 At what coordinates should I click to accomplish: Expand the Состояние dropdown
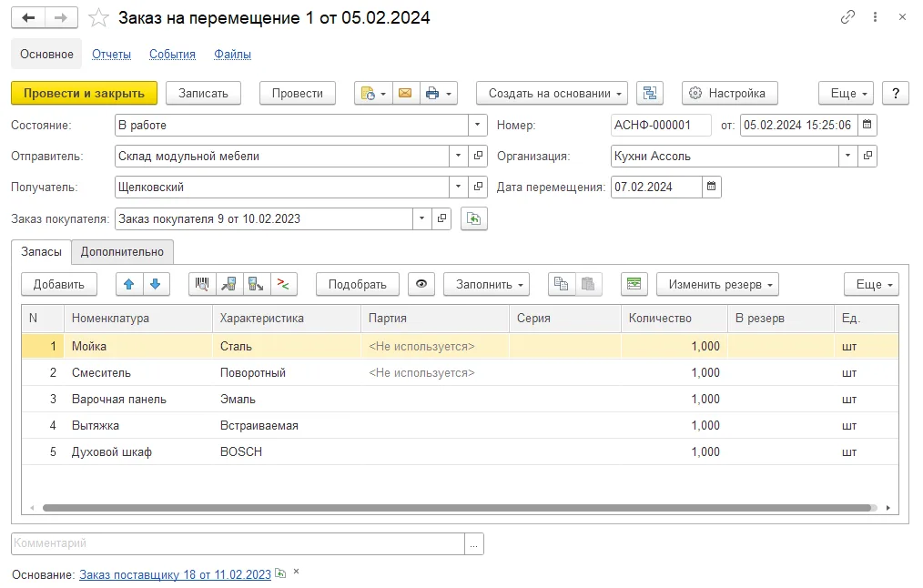coord(477,125)
